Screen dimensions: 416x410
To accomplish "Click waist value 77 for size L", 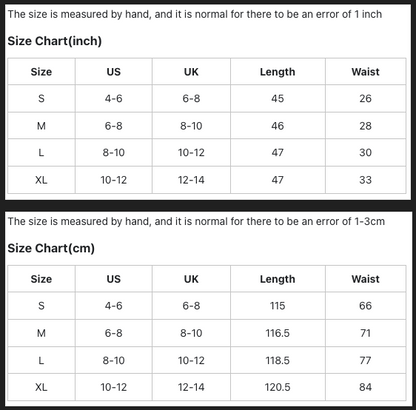I will point(365,360).
